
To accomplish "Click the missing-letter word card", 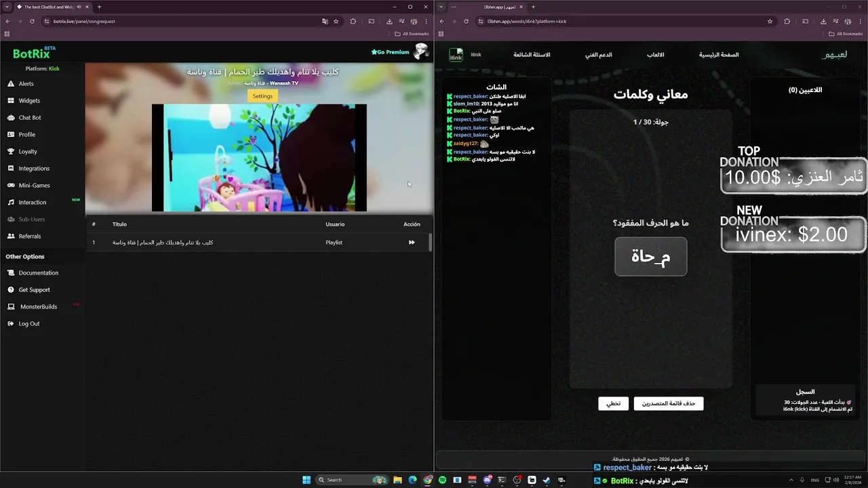I will (651, 256).
